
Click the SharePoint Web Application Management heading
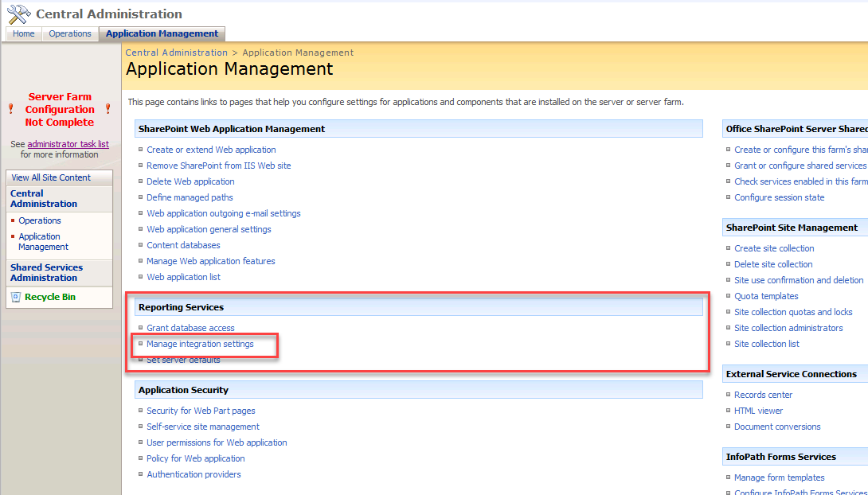tap(232, 129)
